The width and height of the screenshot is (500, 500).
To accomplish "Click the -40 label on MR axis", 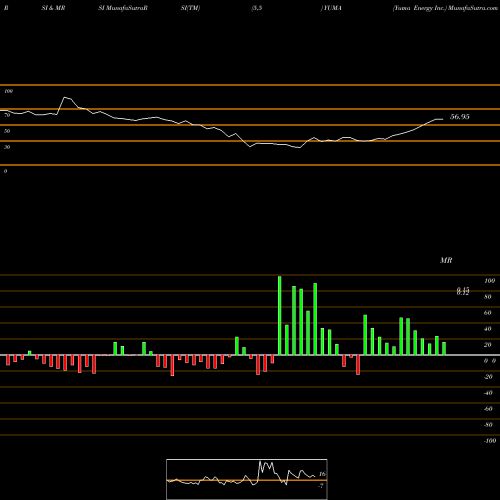I will point(488,393).
